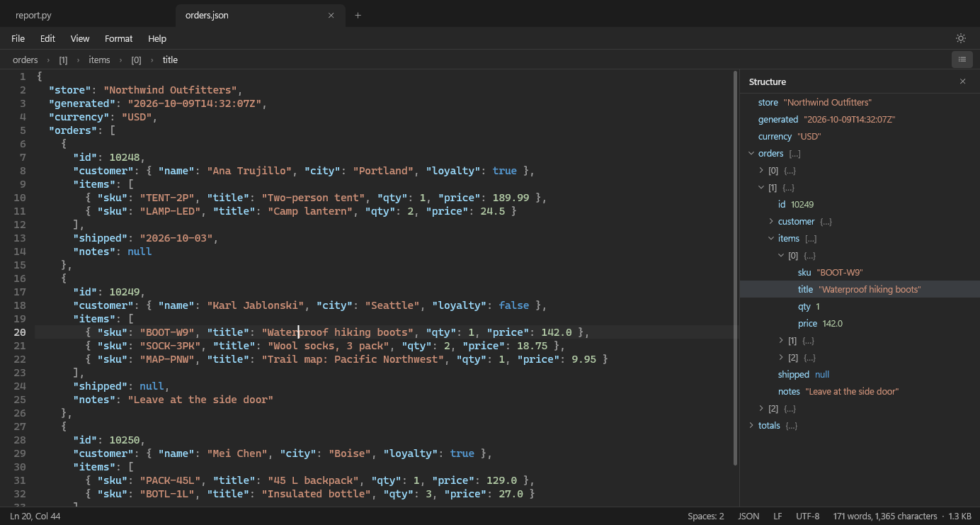
Task: Click the editor vertical scrollbar
Action: click(736, 269)
